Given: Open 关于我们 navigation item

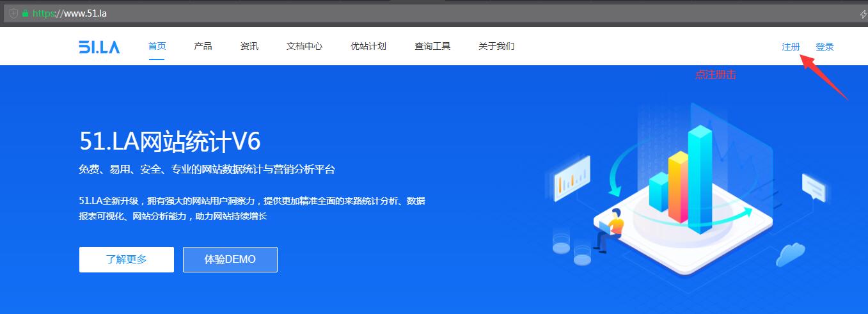Looking at the screenshot, I should (x=496, y=46).
